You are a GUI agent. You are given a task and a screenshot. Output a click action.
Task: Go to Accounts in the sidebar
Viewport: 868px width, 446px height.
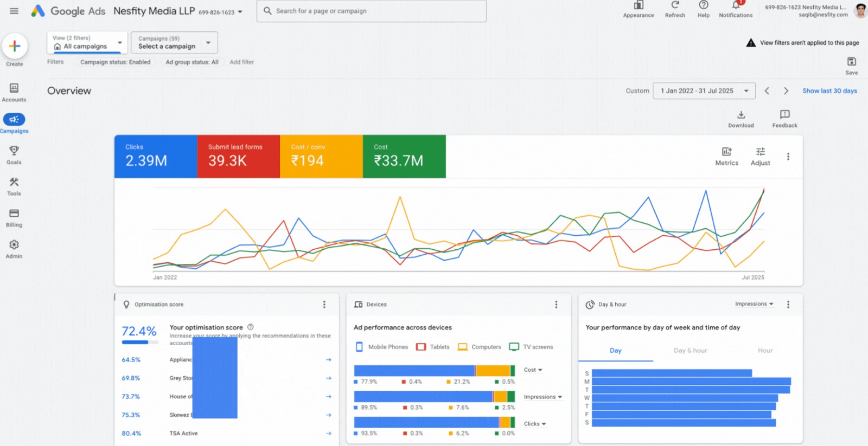coord(14,92)
